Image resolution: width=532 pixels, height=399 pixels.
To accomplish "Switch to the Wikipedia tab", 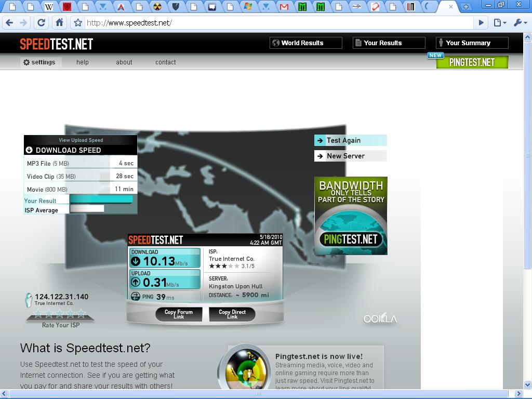I will [49, 7].
